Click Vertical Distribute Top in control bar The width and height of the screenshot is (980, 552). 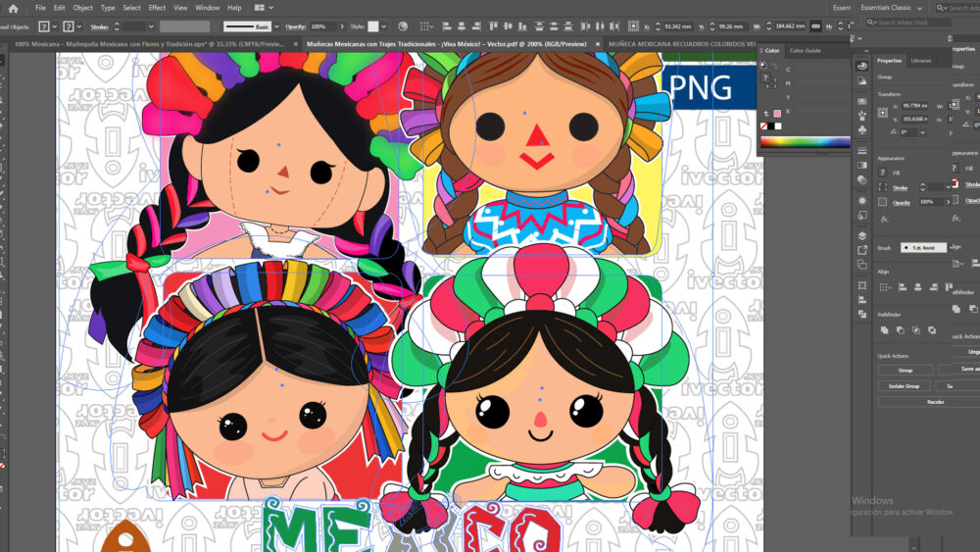click(539, 26)
